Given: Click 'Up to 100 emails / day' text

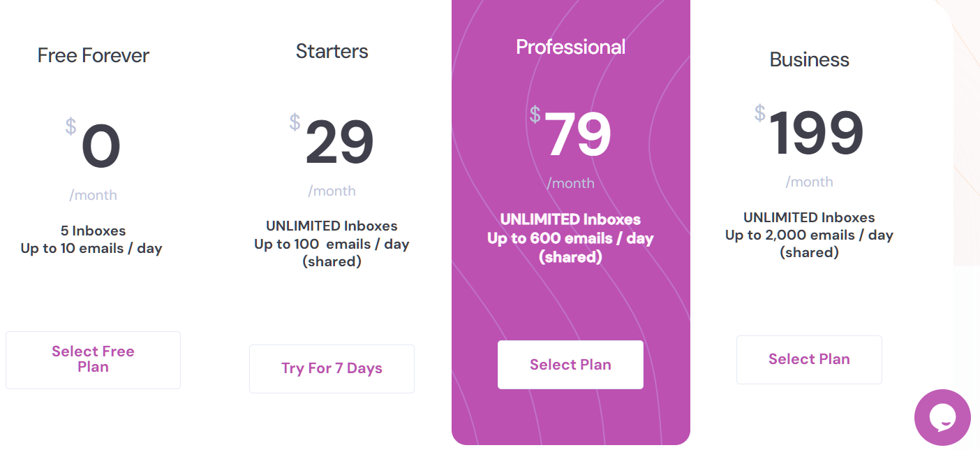Looking at the screenshot, I should tap(332, 245).
